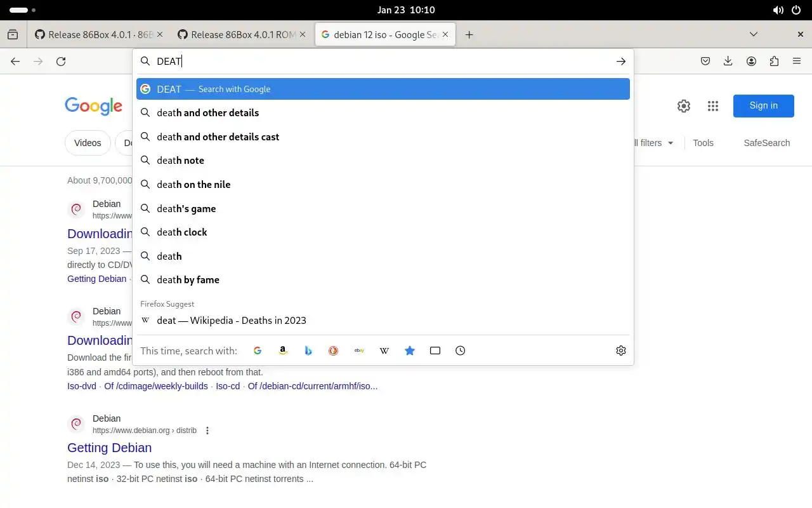The image size is (812, 508).
Task: Choose suggestion 'death by fame'
Action: coord(383,280)
